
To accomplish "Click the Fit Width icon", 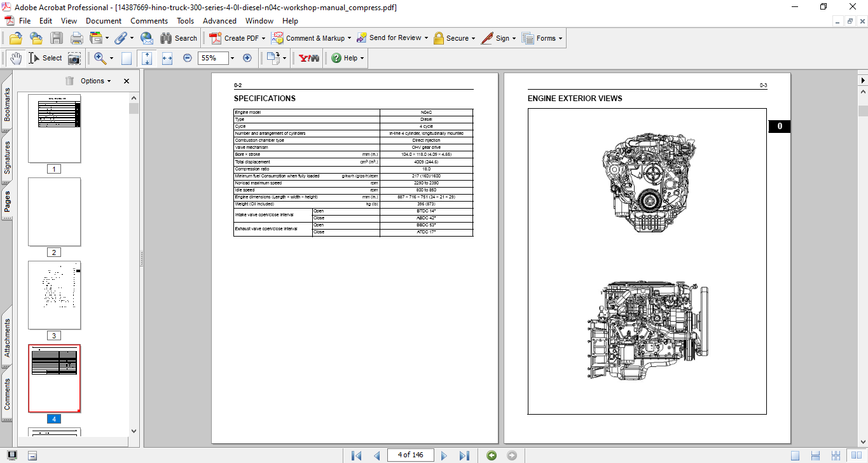I will coord(167,58).
